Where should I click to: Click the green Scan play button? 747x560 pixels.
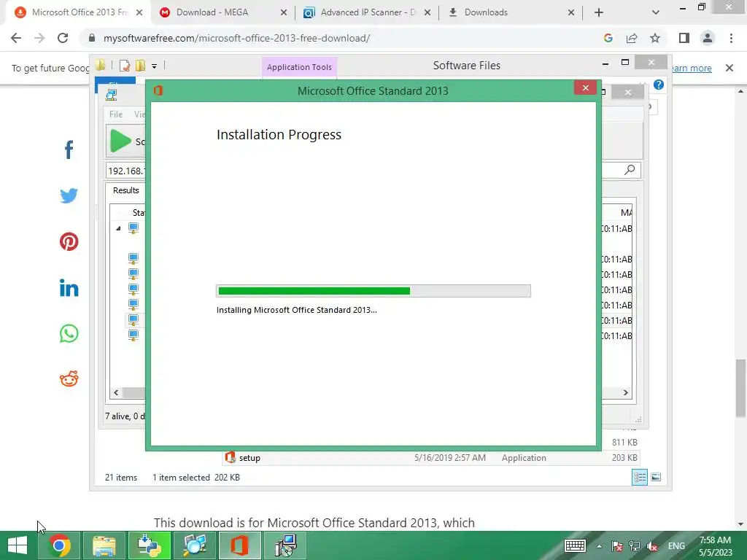[x=120, y=141]
